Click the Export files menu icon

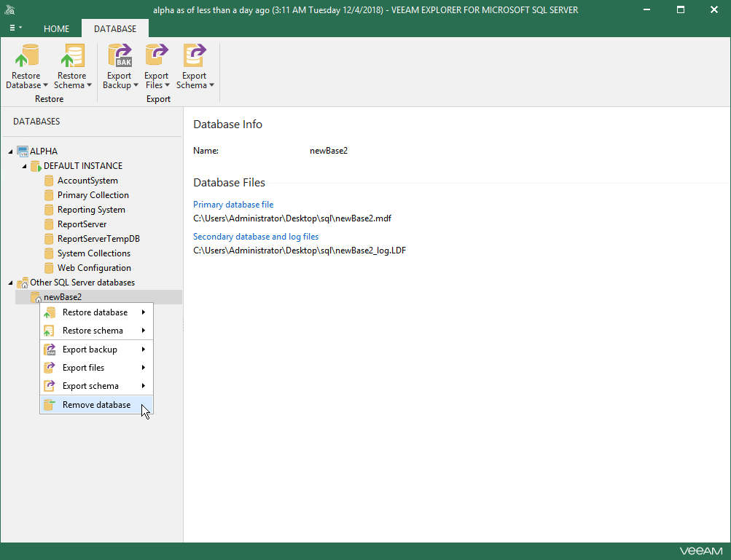[x=50, y=368]
